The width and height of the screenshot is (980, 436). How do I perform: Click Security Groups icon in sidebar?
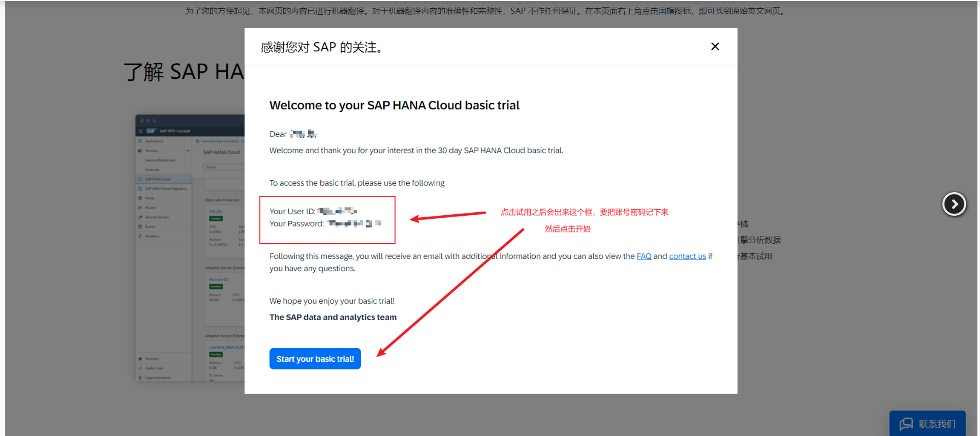click(x=140, y=217)
